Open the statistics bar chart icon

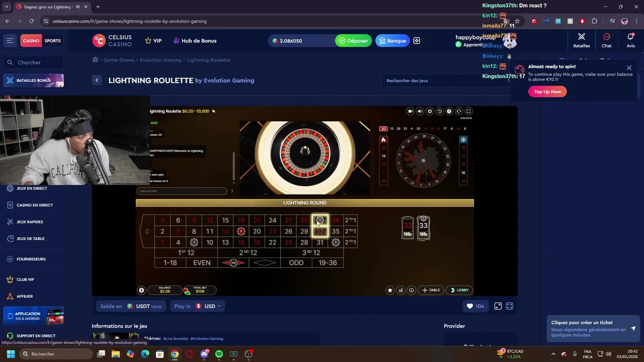400,290
